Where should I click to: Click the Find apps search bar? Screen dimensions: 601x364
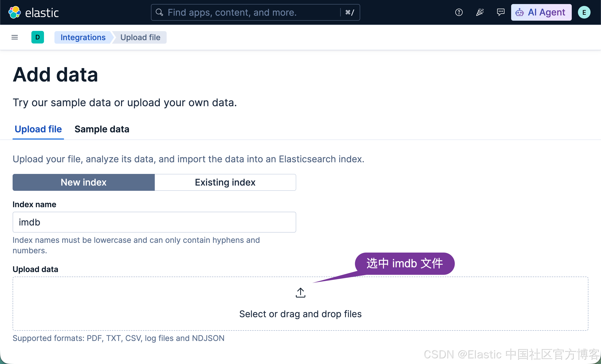255,12
